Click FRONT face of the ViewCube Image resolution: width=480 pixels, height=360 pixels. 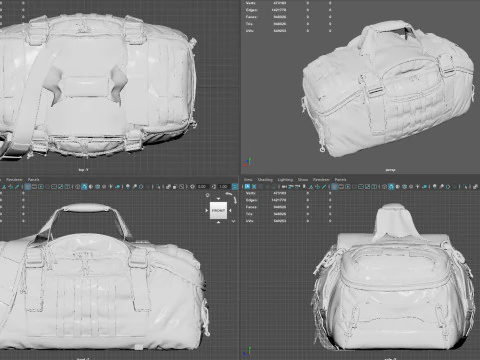click(x=218, y=210)
